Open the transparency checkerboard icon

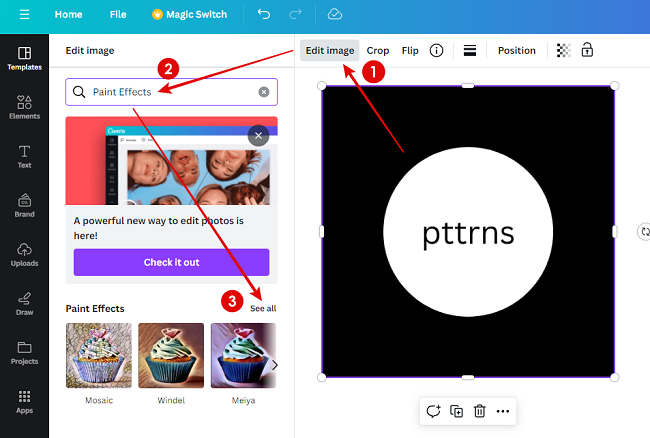point(563,51)
